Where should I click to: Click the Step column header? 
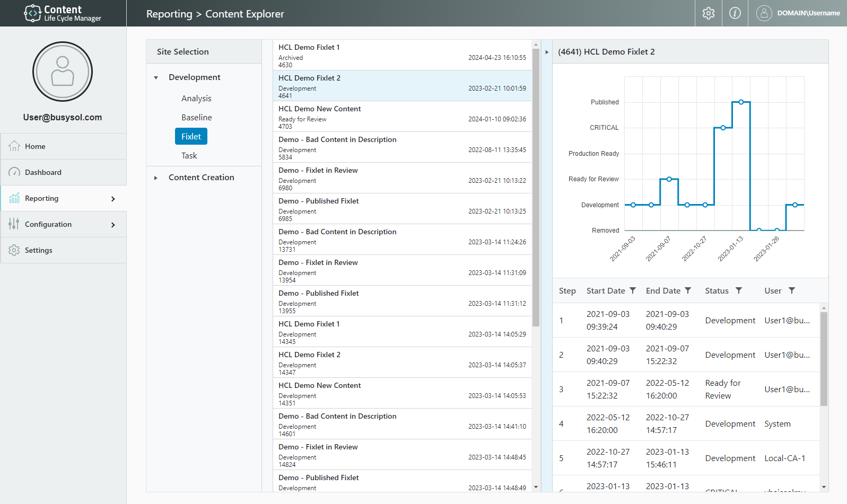click(567, 291)
